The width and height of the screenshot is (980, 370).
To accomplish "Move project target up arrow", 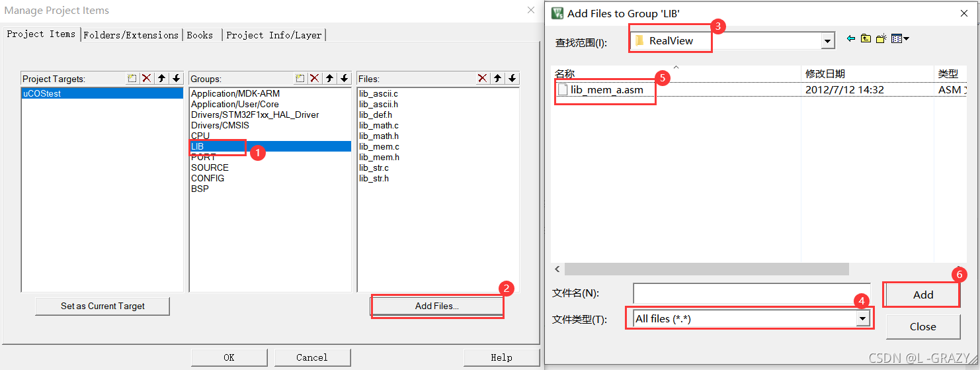I will pyautogui.click(x=161, y=78).
